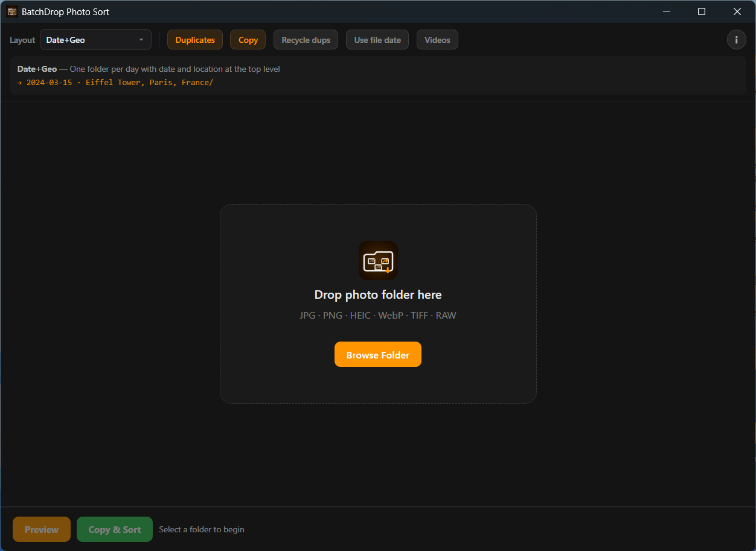Click the Date+Geo layout description text
The image size is (756, 551).
149,69
